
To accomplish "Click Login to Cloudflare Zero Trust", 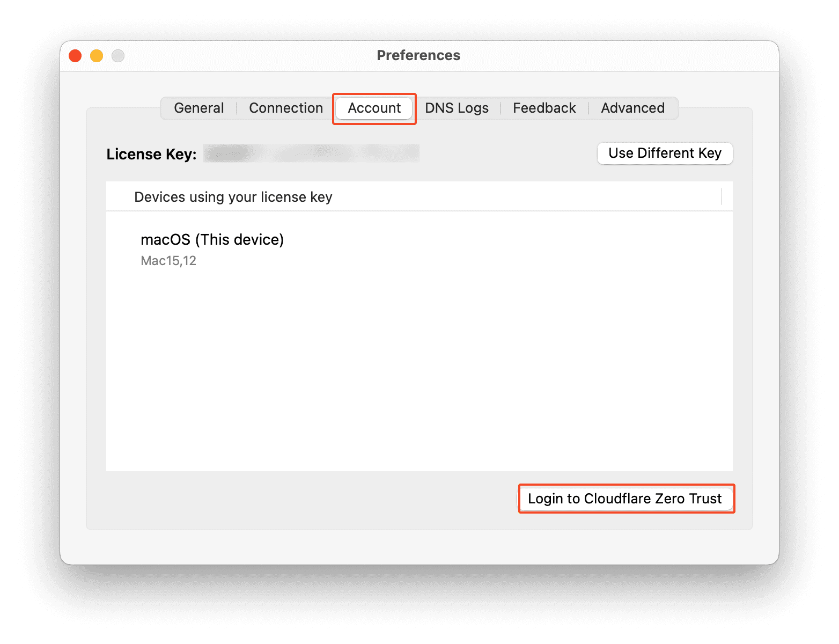I will point(625,499).
